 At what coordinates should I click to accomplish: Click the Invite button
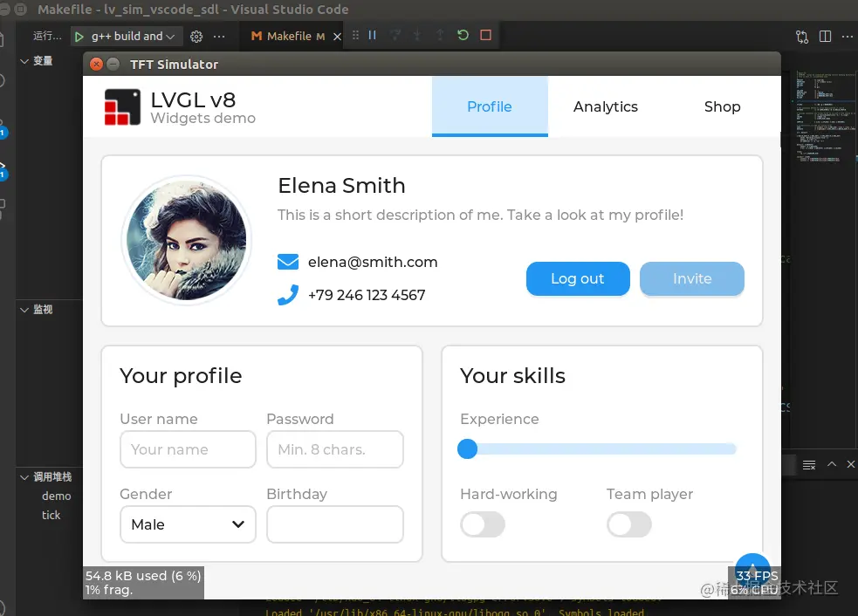click(x=691, y=278)
